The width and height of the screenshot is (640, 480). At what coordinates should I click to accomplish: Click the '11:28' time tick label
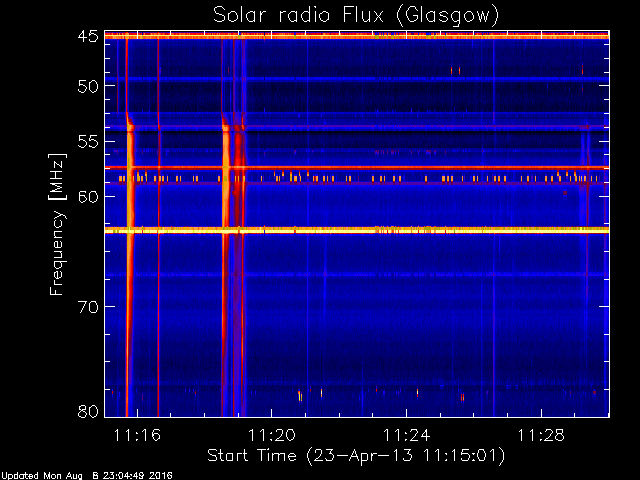541,436
